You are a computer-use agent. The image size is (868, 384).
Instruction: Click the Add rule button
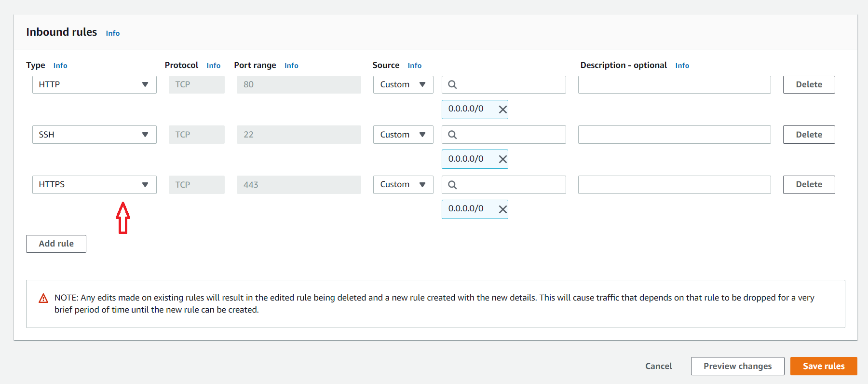[56, 244]
